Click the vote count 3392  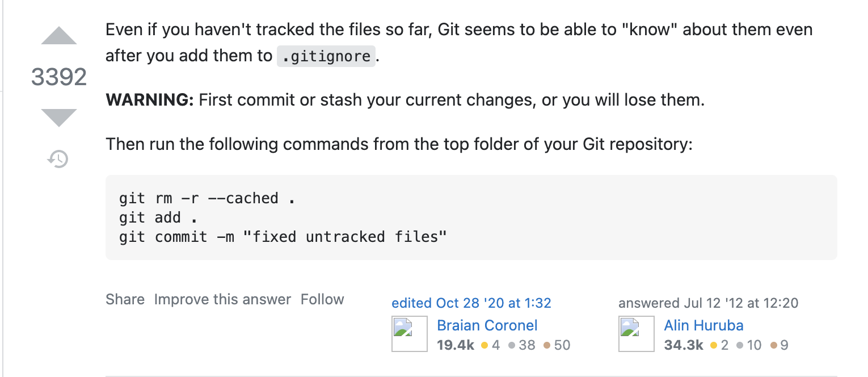point(59,77)
